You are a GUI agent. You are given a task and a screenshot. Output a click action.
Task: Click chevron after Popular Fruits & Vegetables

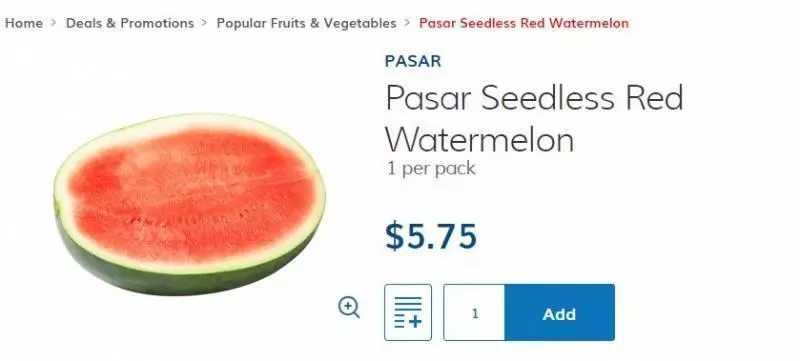pyautogui.click(x=407, y=23)
